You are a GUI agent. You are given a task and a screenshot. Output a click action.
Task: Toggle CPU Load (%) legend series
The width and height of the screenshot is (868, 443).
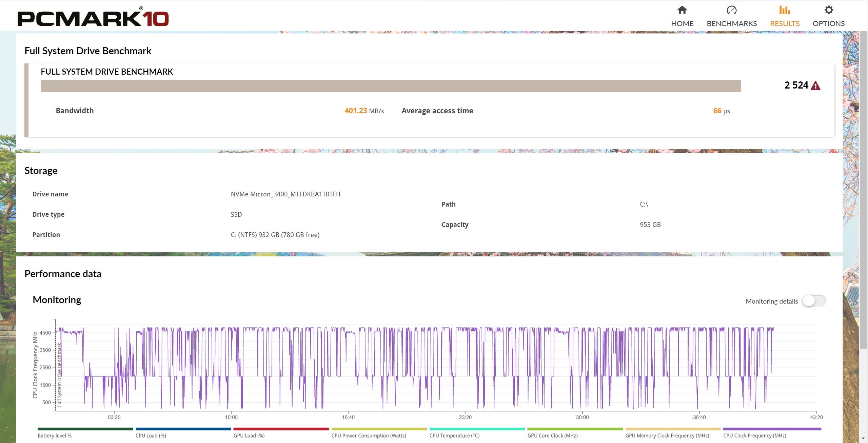(x=183, y=432)
